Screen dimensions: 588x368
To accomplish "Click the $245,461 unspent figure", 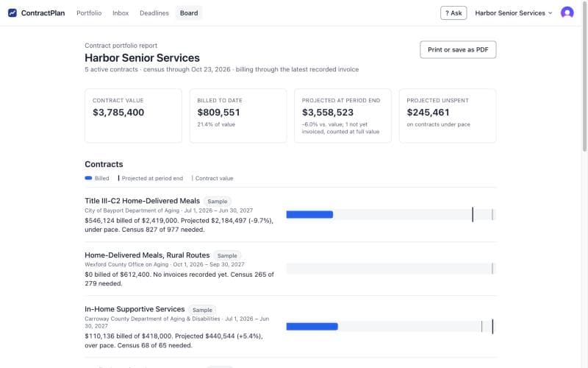I will click(x=428, y=113).
